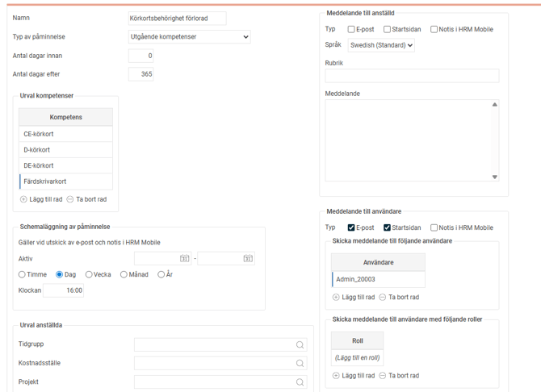The height and width of the screenshot is (392, 541).
Task: Uncheck Startsidan under Meddelande till användare
Action: click(x=387, y=228)
